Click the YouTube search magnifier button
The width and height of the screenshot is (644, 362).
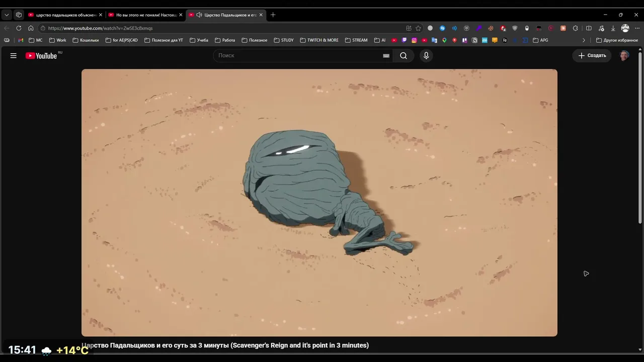coord(404,56)
